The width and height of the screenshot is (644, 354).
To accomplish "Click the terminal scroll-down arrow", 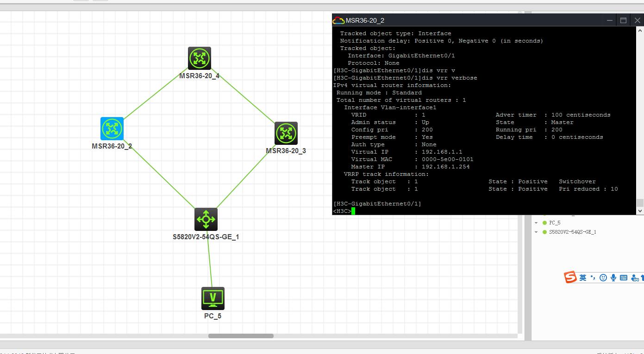I will (x=640, y=211).
